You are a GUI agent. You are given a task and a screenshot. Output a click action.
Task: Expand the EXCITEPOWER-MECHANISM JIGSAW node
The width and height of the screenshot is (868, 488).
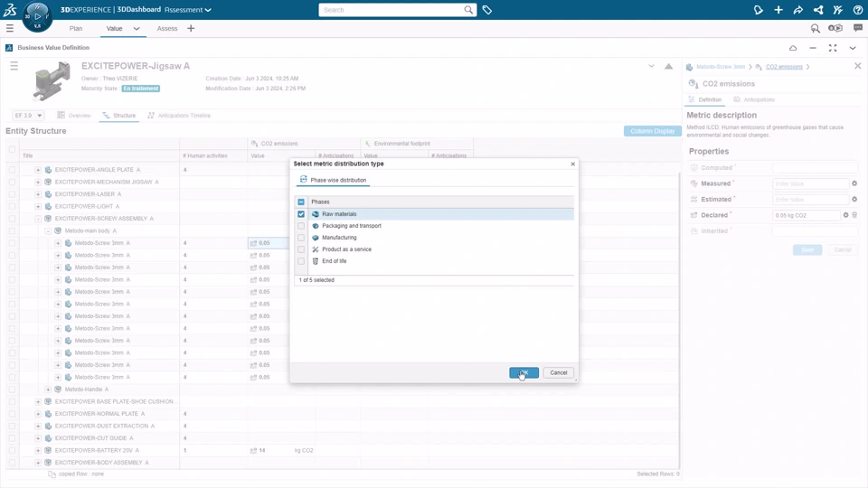[x=38, y=182]
